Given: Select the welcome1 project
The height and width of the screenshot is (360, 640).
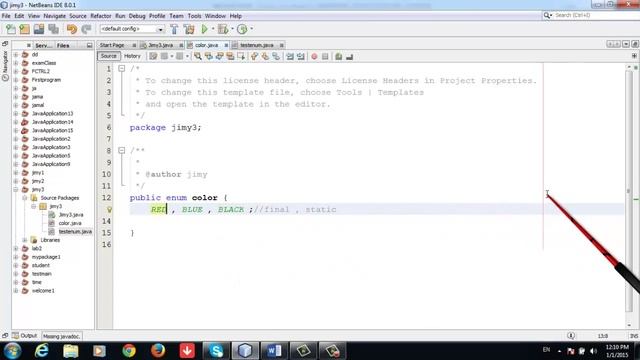Looking at the screenshot, I should 43,291.
